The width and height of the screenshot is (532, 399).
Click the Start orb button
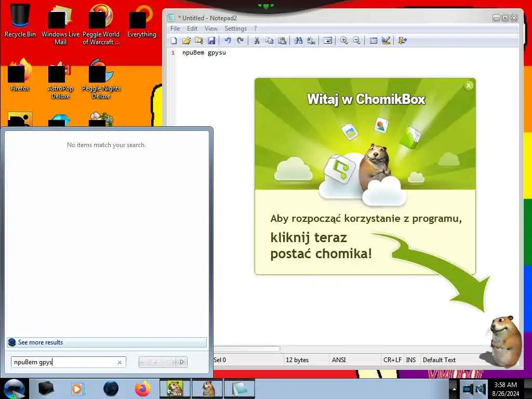click(14, 389)
